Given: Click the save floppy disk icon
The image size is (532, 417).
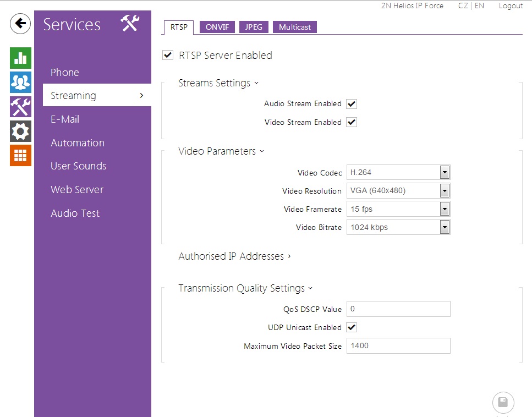Looking at the screenshot, I should pos(503,402).
